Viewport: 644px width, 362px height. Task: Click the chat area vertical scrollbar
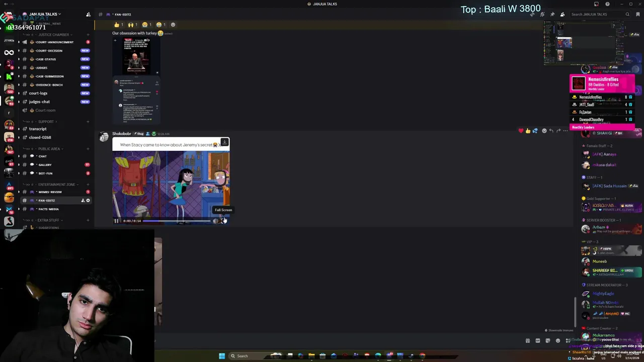576,312
